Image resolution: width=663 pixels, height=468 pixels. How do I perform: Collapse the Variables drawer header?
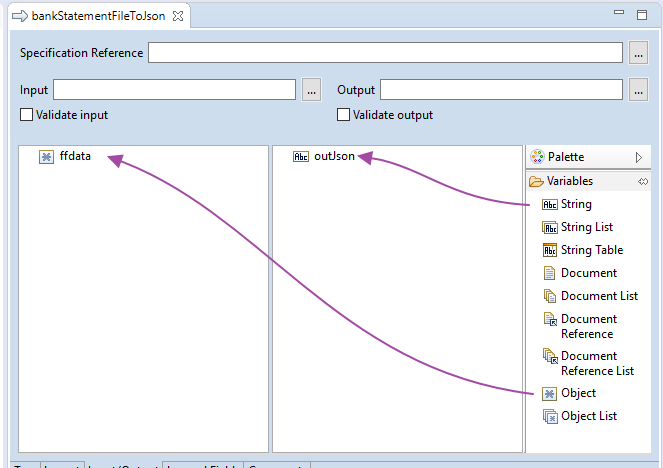[x=588, y=181]
